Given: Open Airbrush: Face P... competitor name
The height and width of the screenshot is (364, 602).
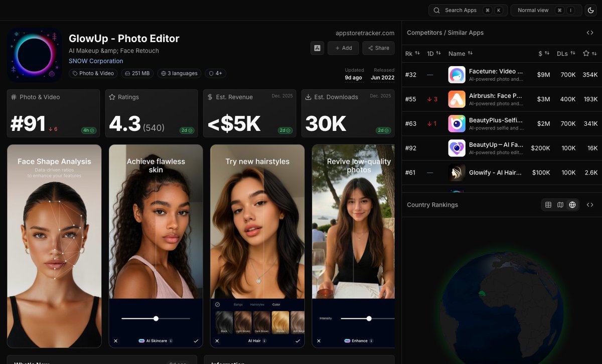Looking at the screenshot, I should click(496, 96).
